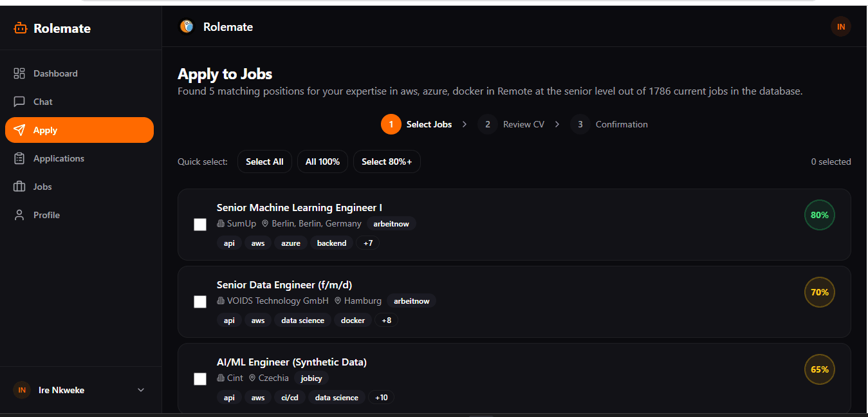Click the step 3 circle
868x417 pixels.
[x=580, y=124]
